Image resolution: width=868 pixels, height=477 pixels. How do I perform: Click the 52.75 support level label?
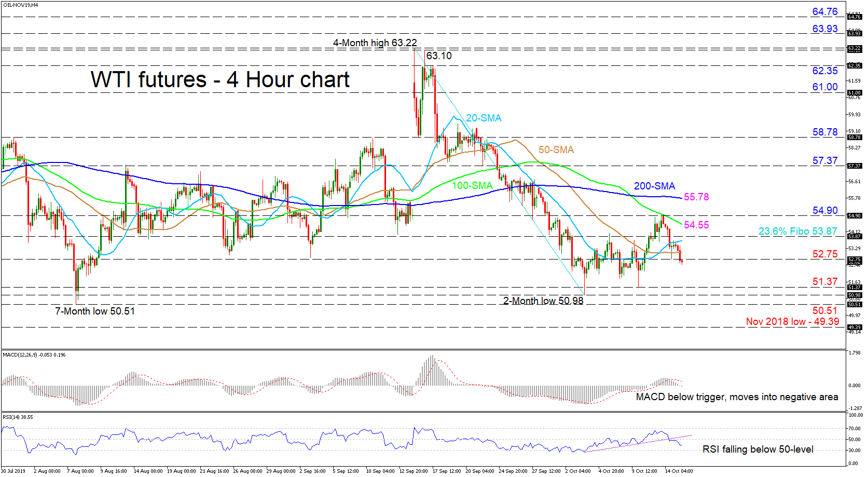[x=825, y=254]
